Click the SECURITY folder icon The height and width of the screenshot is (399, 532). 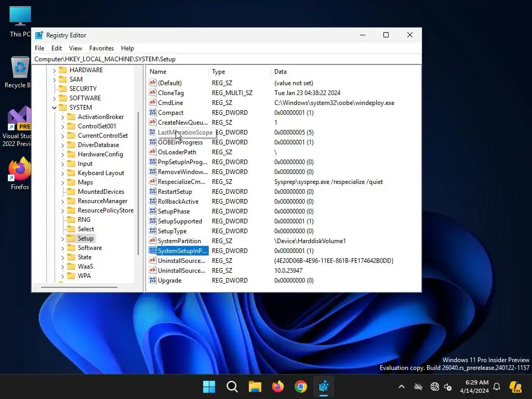point(63,88)
